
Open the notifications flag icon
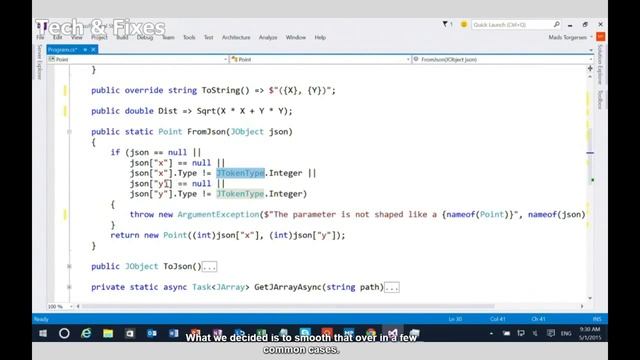[x=445, y=24]
